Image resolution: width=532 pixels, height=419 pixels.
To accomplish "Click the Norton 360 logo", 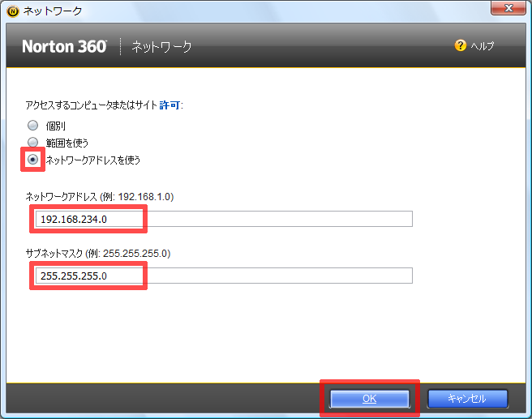I will click(x=64, y=46).
